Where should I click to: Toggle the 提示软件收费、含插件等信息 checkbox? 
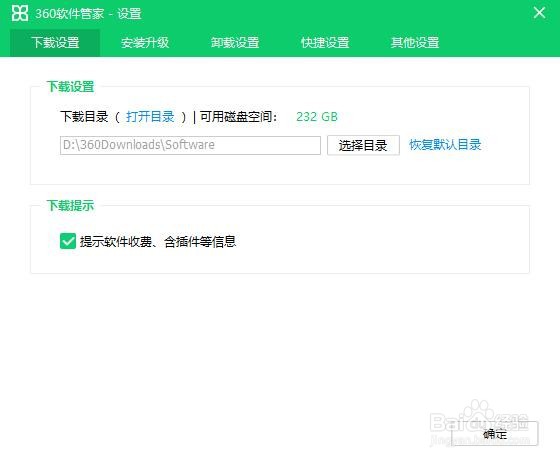click(68, 241)
